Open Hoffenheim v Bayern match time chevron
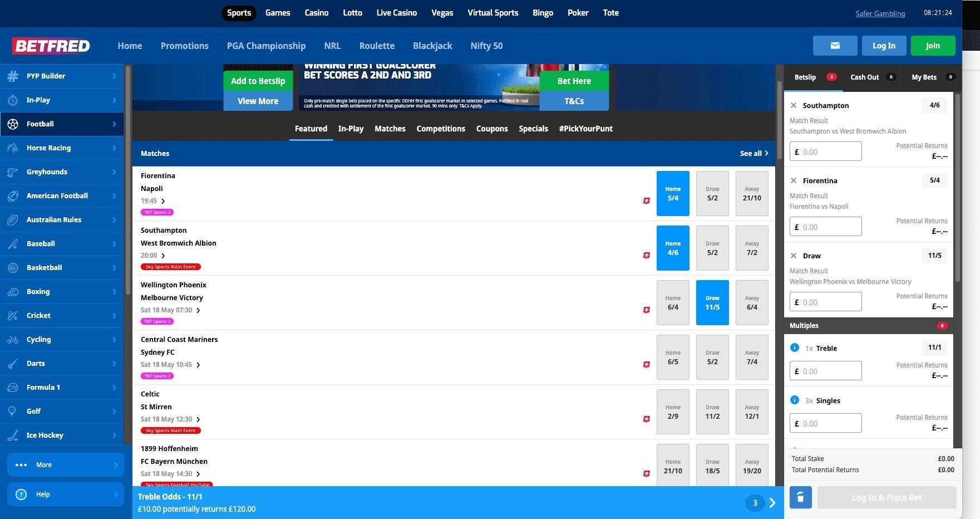 [198, 474]
